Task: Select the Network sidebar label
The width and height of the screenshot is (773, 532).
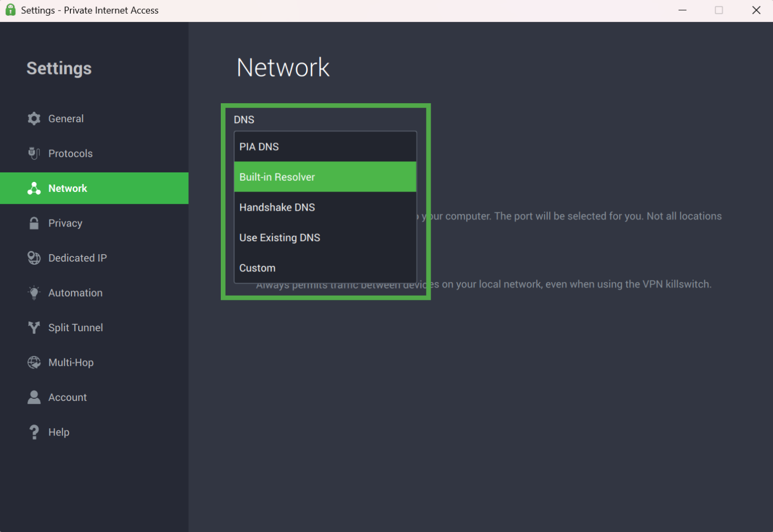Action: point(68,188)
